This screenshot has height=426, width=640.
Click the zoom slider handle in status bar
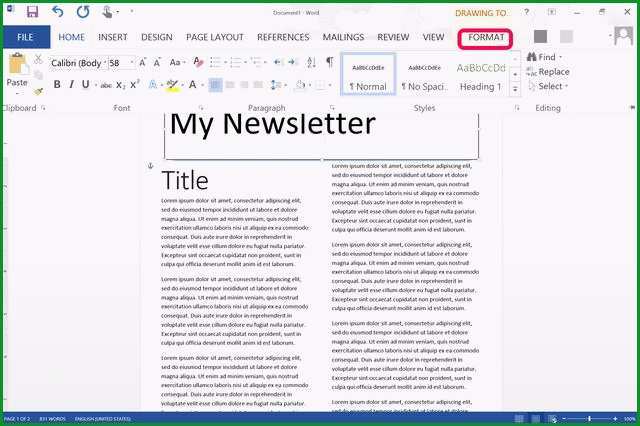coord(589,419)
